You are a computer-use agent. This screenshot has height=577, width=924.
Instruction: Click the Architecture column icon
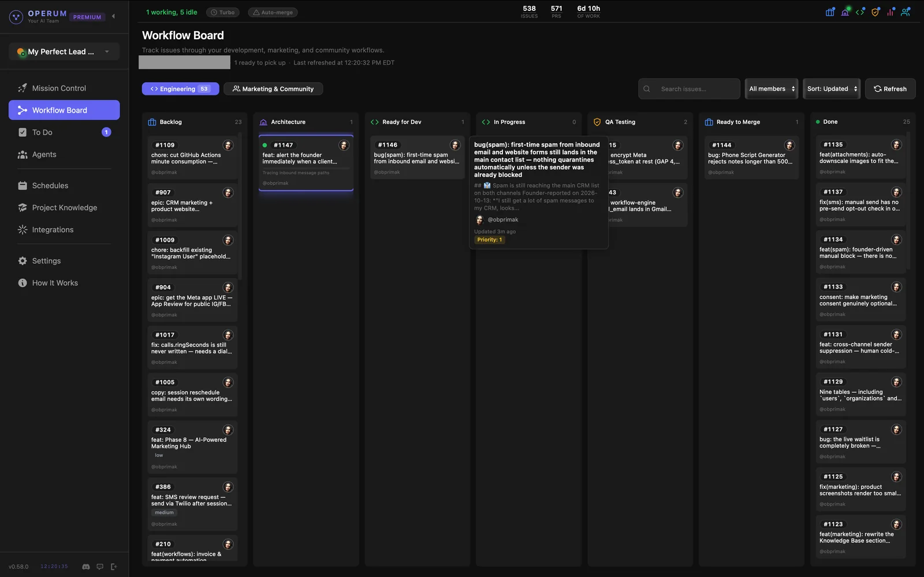point(263,122)
